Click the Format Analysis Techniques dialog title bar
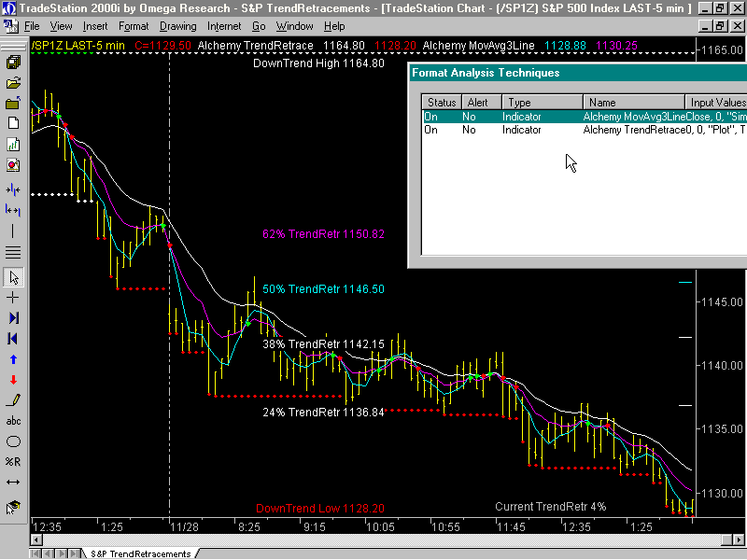Viewport: 747px width, 560px height. coord(578,73)
